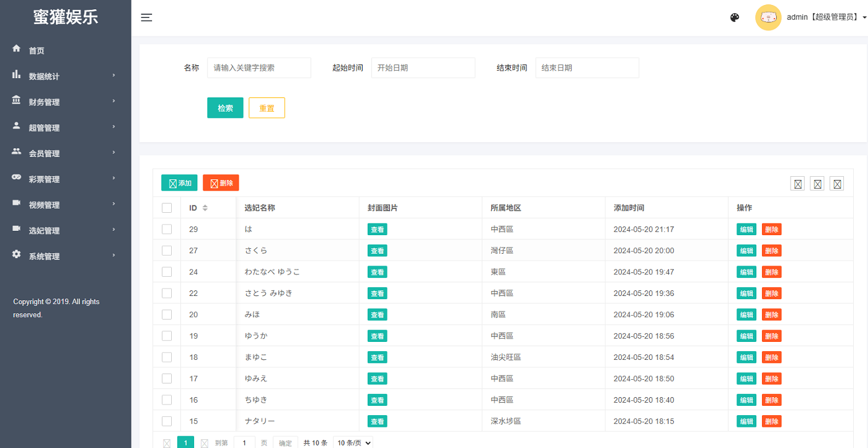Open the 视频管理 sidebar menu
This screenshot has width=868, height=448.
(45, 205)
